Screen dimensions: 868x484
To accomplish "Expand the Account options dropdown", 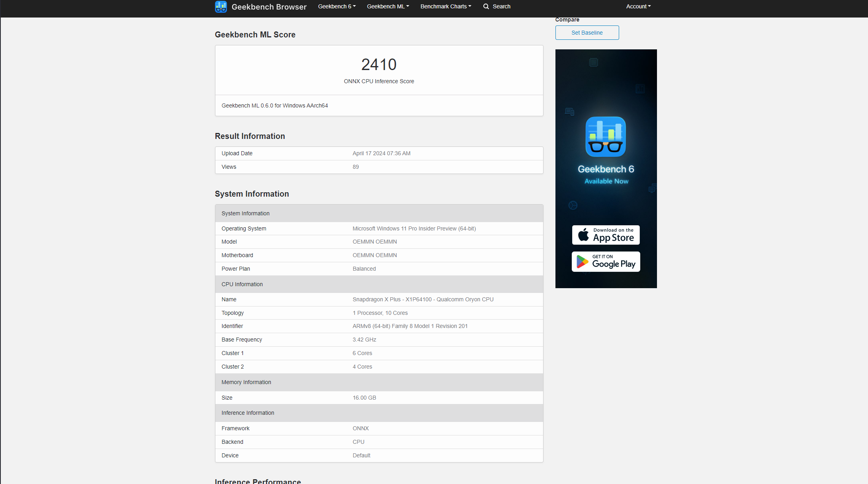I will coord(638,6).
